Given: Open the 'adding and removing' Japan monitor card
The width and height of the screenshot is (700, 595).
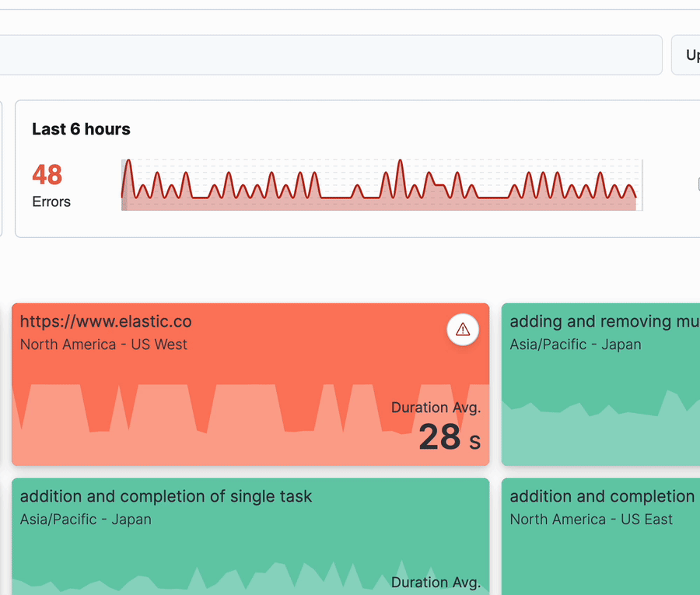Looking at the screenshot, I should coord(600,384).
